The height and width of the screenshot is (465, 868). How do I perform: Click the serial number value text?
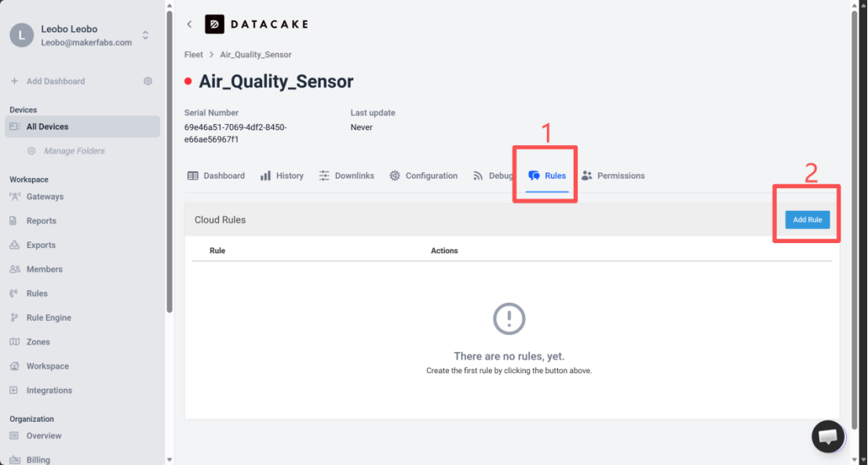pyautogui.click(x=235, y=133)
